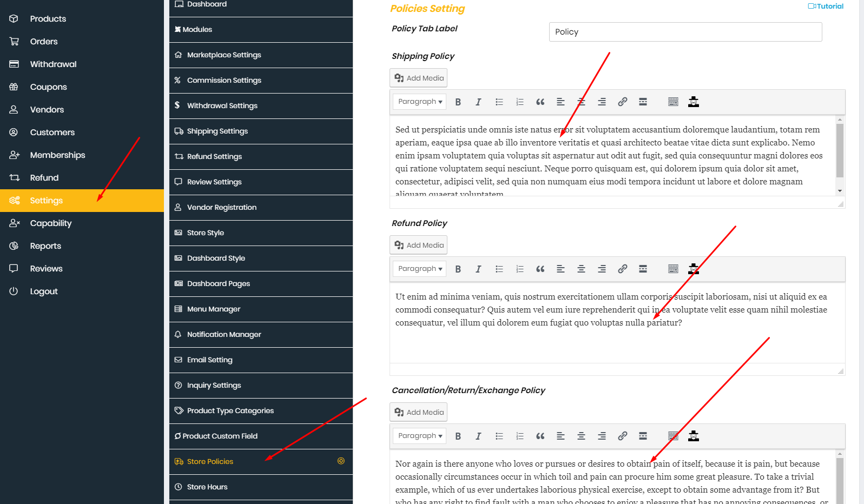The image size is (864, 504).
Task: Toggle italic in Shipping Policy editor
Action: coord(478,102)
